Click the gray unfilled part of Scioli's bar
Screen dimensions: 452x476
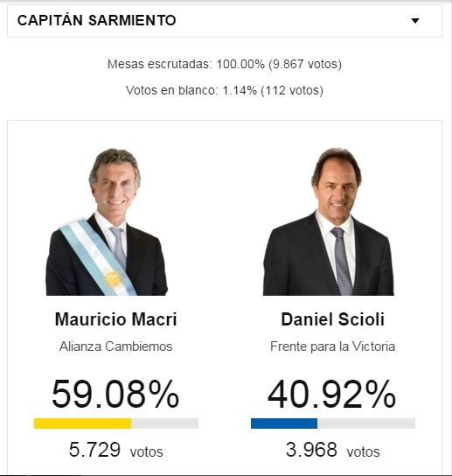tap(366, 423)
